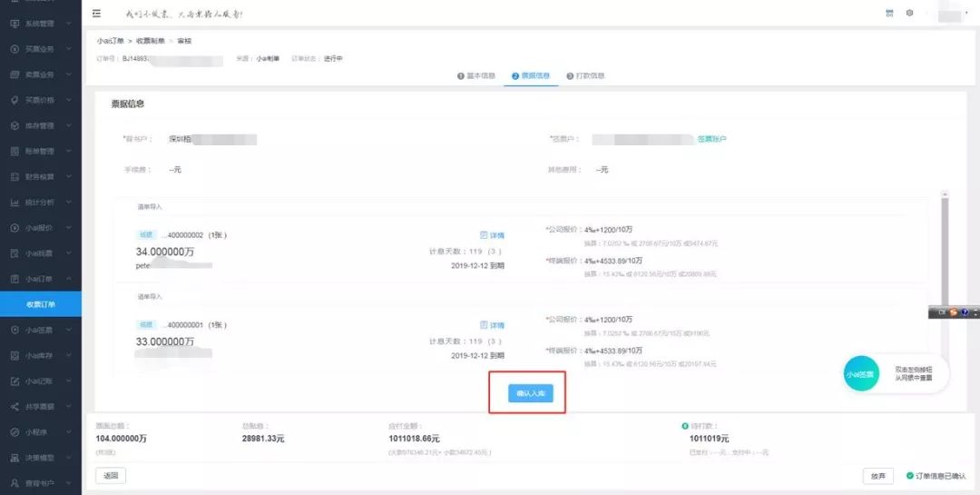Click the 104.000000万 total face amount
The image size is (980, 495).
click(122, 439)
